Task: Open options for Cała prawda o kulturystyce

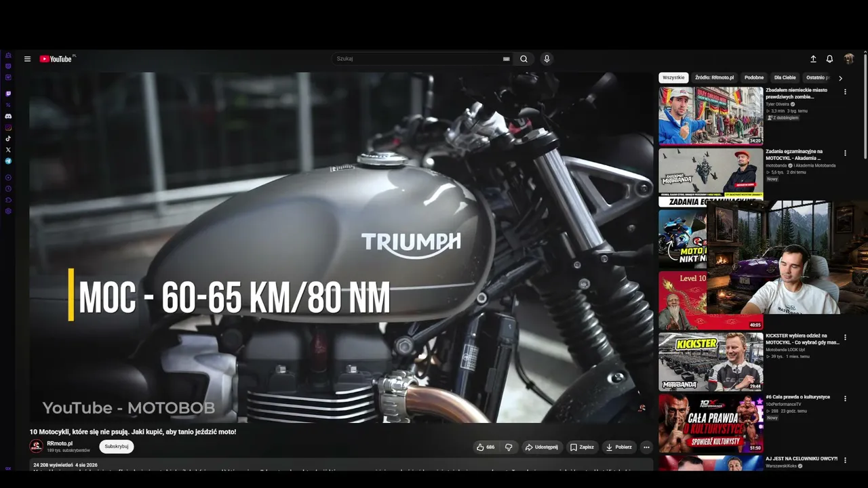Action: tap(845, 399)
